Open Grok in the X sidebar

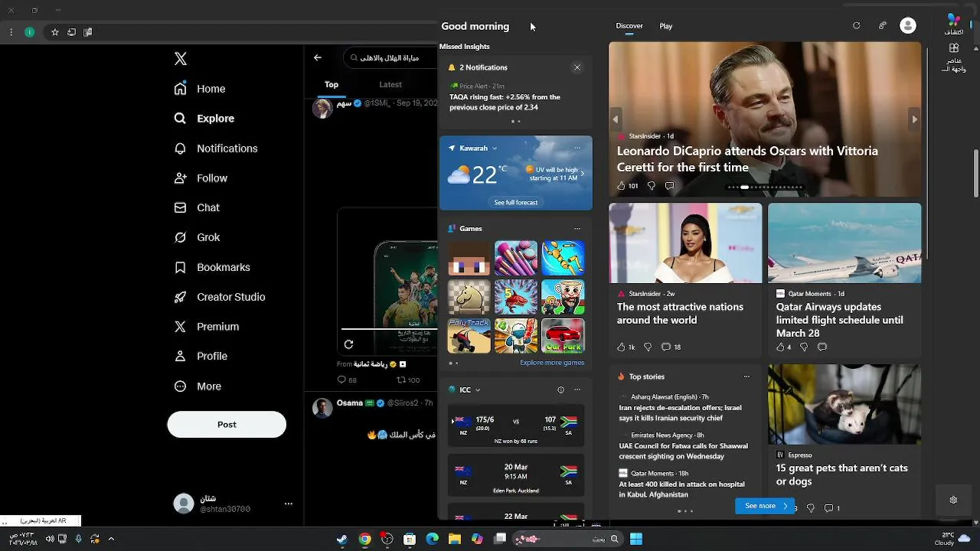pos(197,237)
